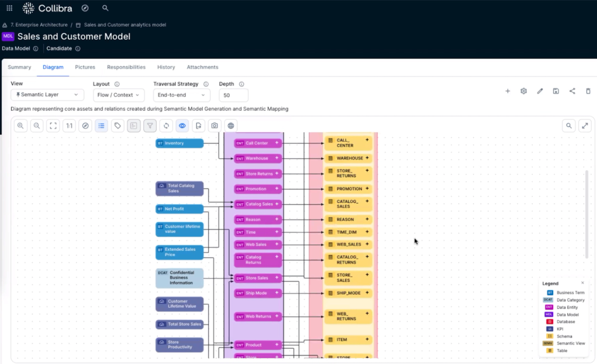This screenshot has width=597, height=364.
Task: Open the End-to-end traversal strategy dropdown
Action: pos(181,95)
